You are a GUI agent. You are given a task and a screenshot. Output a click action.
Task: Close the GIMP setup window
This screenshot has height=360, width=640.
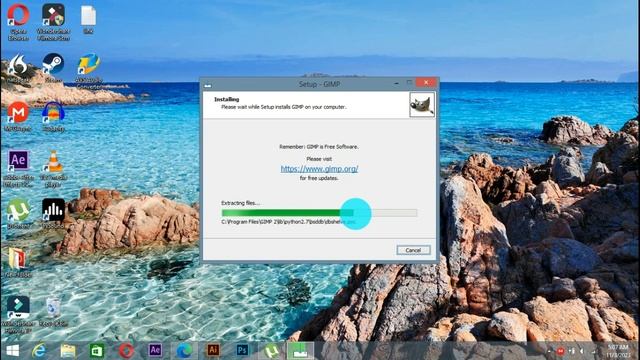[x=426, y=83]
